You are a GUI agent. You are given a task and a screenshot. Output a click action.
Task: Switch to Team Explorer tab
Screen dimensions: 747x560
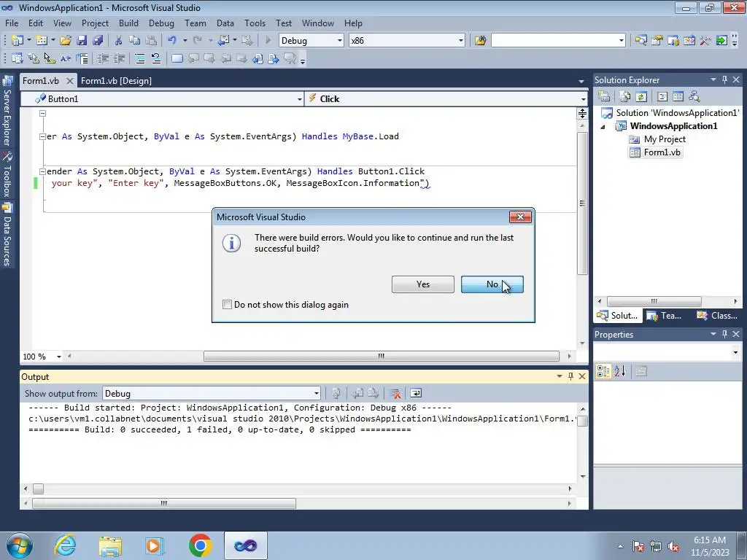click(665, 315)
